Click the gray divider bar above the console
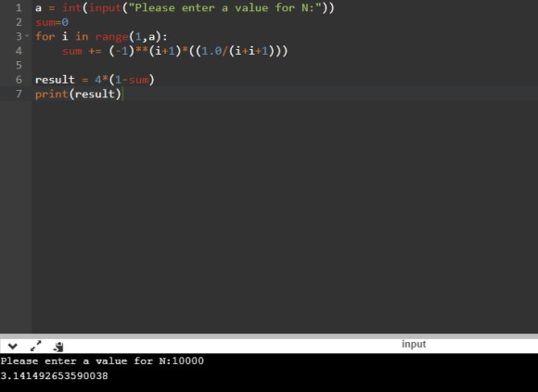 pos(269,335)
